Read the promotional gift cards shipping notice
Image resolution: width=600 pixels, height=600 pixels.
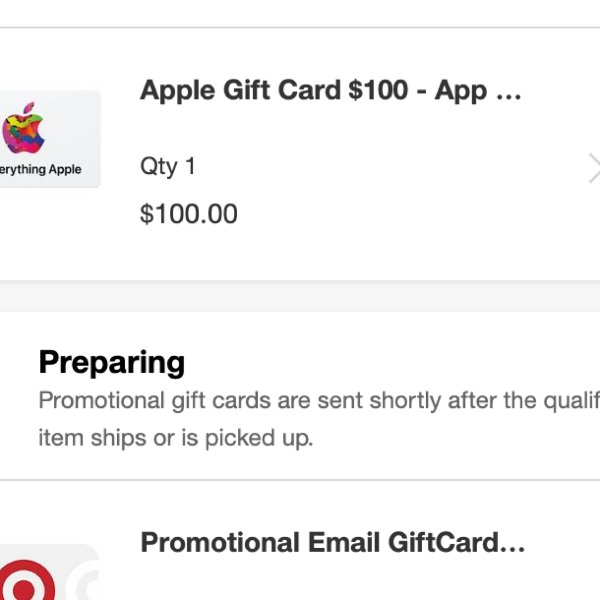click(x=319, y=419)
